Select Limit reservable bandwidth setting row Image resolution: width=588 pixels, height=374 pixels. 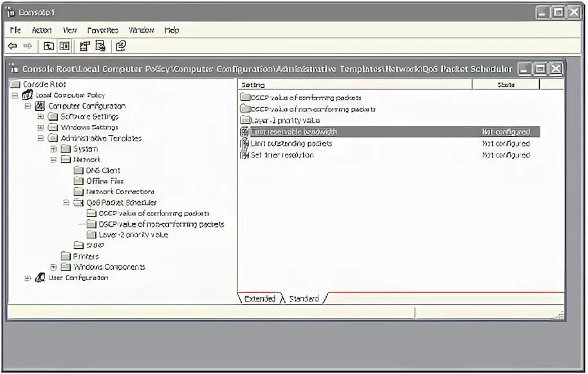coord(390,132)
